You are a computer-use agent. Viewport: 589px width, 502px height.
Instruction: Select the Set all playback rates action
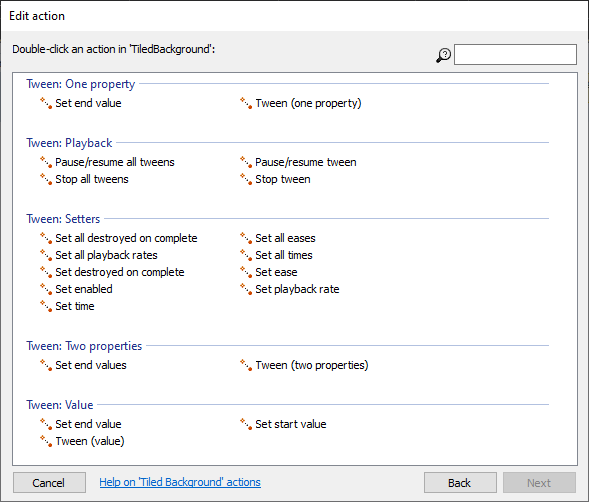[x=106, y=255]
